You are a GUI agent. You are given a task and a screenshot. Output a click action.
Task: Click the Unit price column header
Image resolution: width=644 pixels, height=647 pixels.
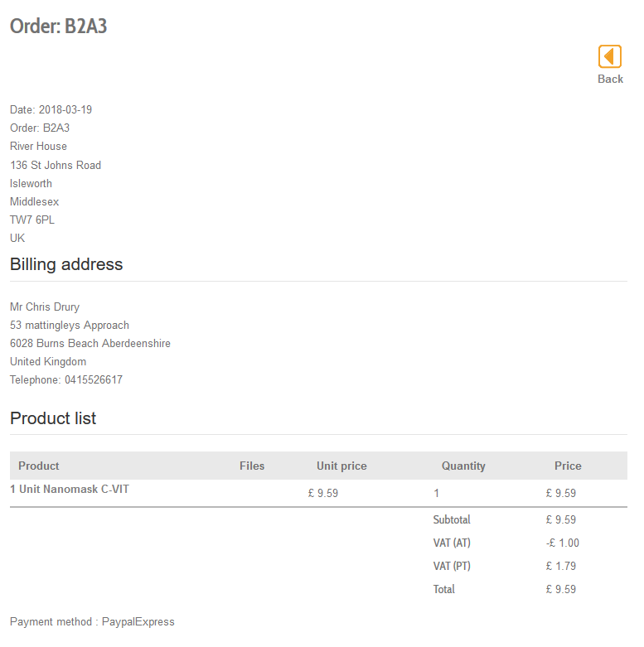pyautogui.click(x=341, y=466)
